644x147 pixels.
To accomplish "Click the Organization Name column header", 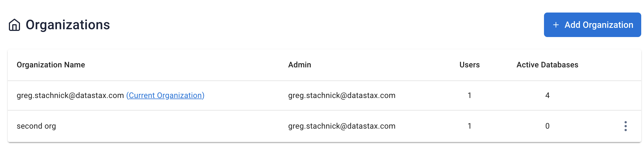I will pyautogui.click(x=51, y=65).
